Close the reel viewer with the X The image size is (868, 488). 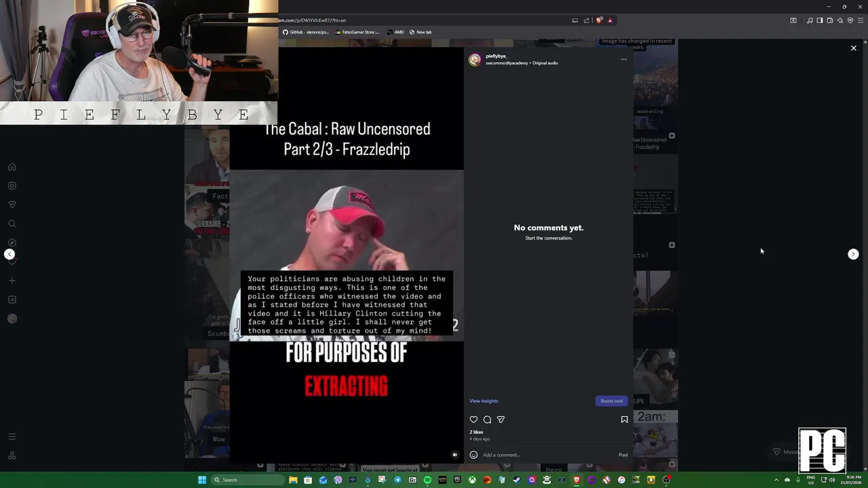point(854,48)
